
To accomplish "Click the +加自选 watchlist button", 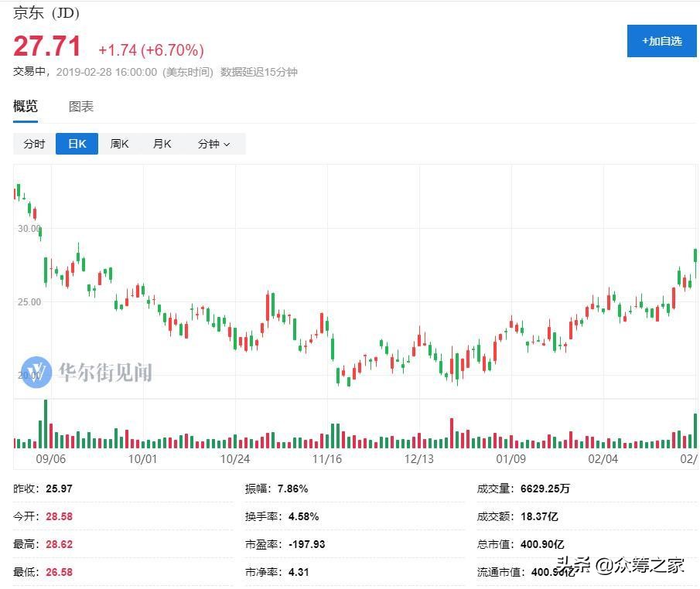I will pos(661,40).
